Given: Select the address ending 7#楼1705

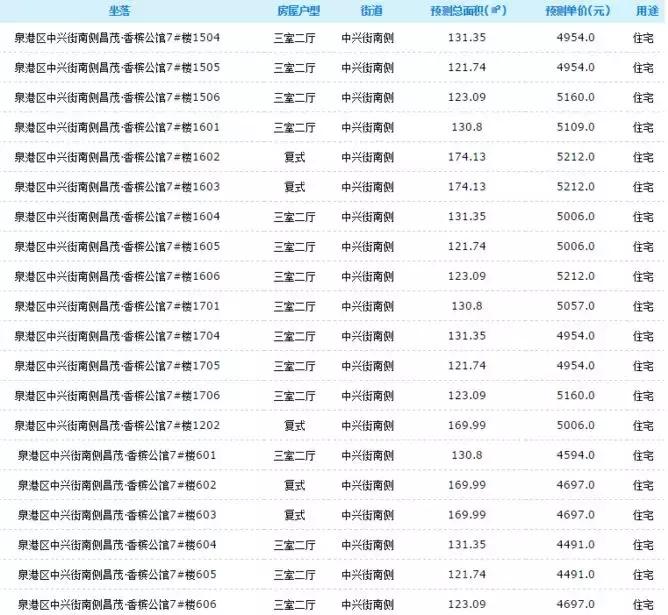Looking at the screenshot, I should pyautogui.click(x=117, y=365).
